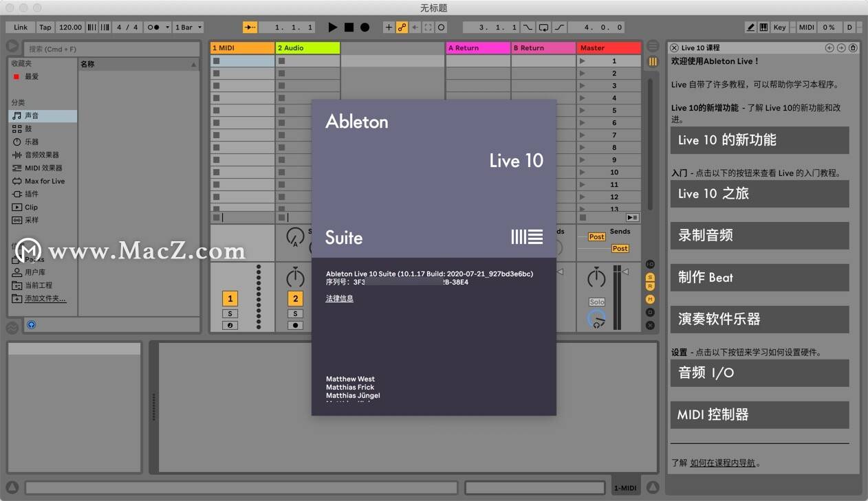Toggle the browser show/hide triangle

click(12, 47)
